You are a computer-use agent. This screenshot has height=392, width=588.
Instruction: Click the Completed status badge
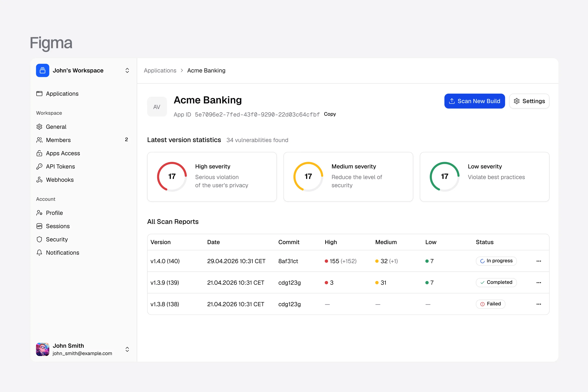tap(496, 283)
